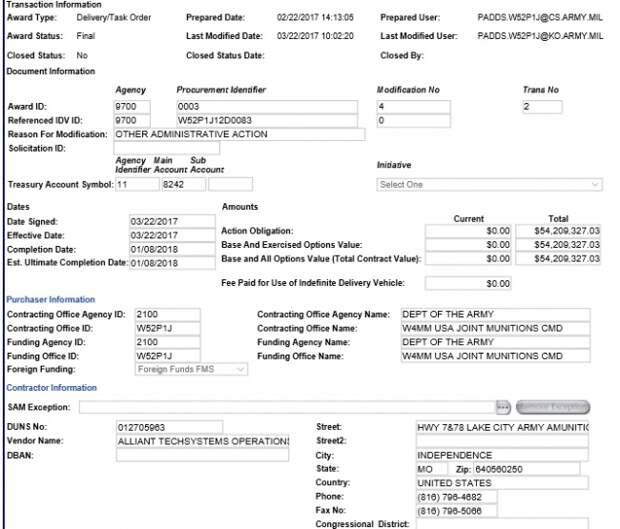
Task: Click the Award ID Agency field 9700
Action: coord(132,107)
